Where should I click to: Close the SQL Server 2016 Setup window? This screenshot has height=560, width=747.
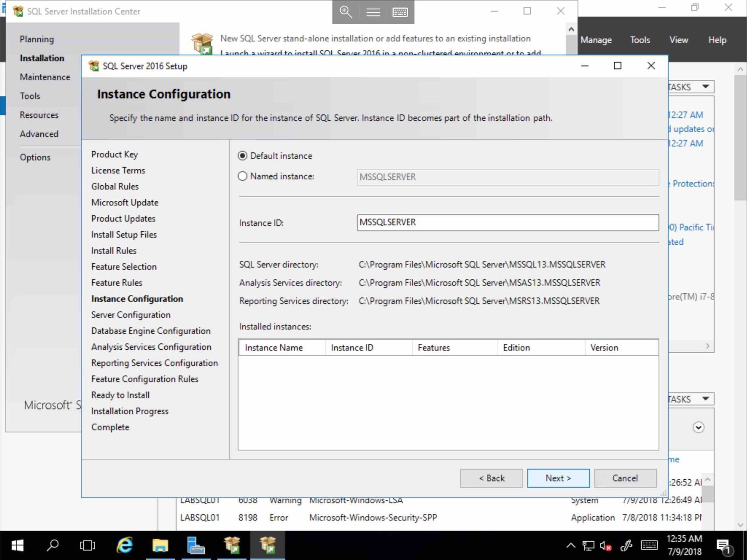(651, 66)
